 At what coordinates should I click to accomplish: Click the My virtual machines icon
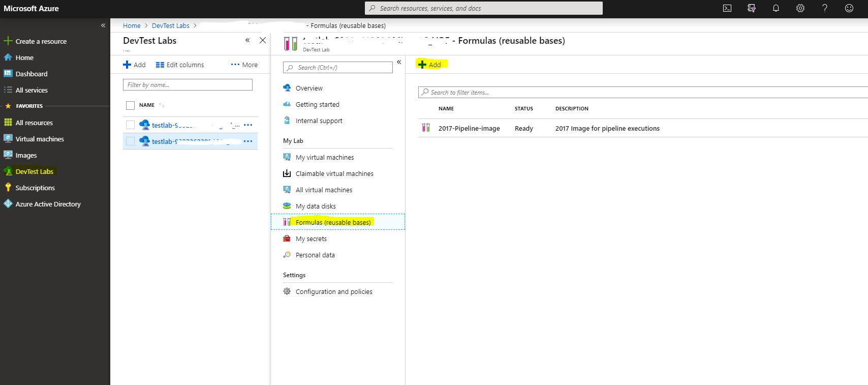click(287, 157)
